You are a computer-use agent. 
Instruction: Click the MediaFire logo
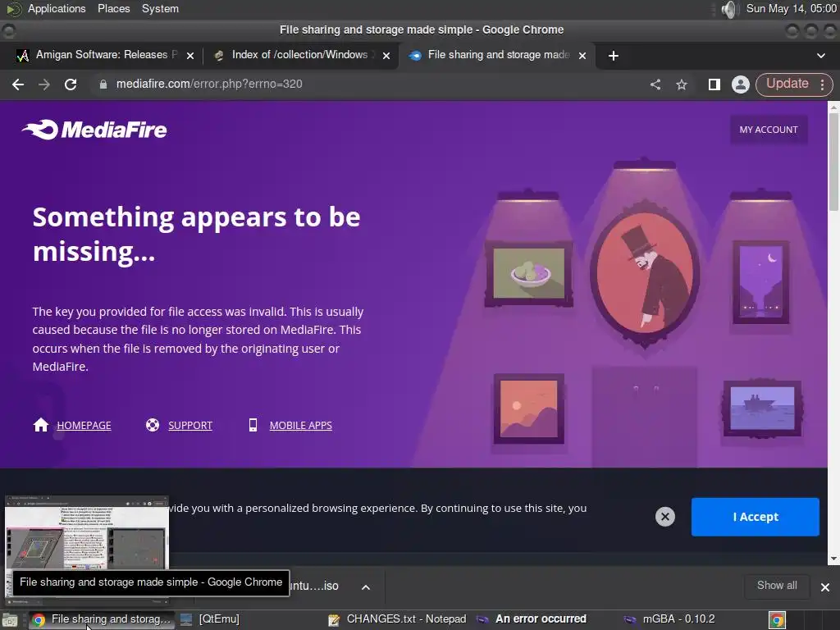click(x=94, y=130)
